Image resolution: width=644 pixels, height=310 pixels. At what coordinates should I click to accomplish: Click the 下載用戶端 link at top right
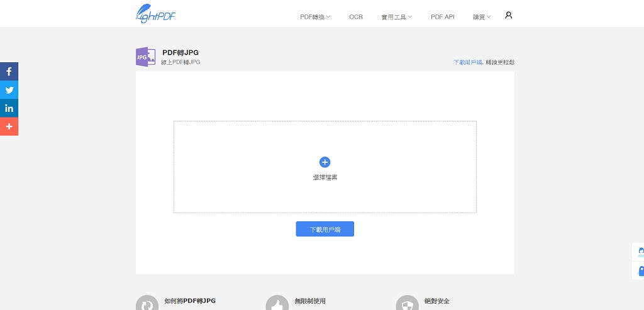[467, 62]
